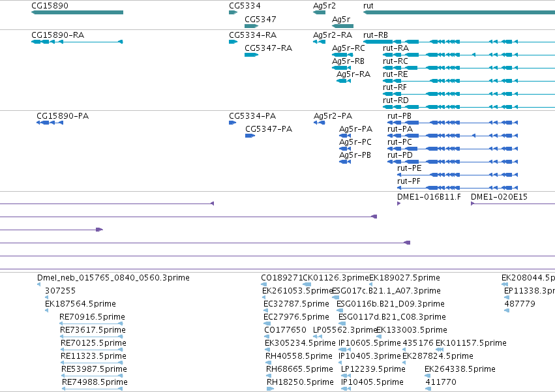Open the CG15890-RA transcript label
555x392 pixels.
[57, 35]
